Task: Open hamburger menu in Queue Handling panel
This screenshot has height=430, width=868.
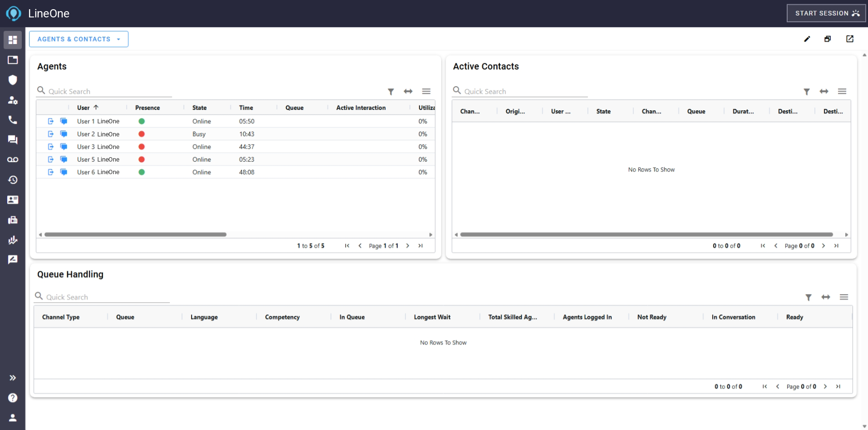Action: (x=844, y=297)
